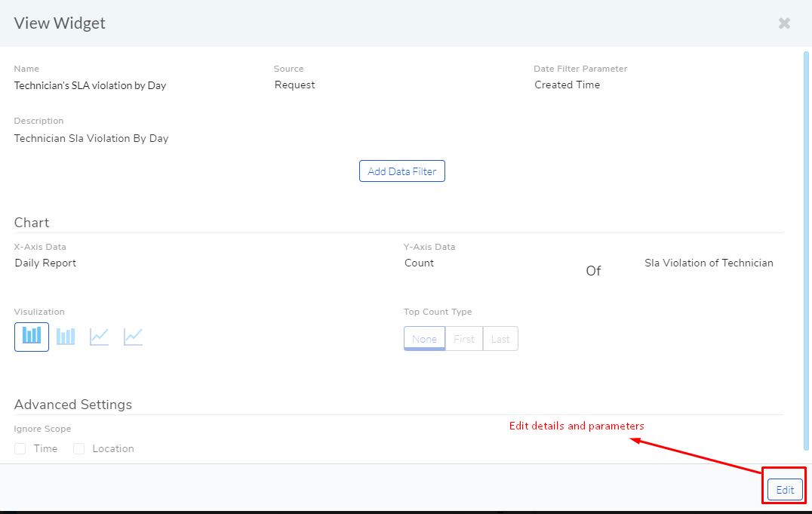Click the Add Data Filter button
This screenshot has width=812, height=514.
coord(402,171)
